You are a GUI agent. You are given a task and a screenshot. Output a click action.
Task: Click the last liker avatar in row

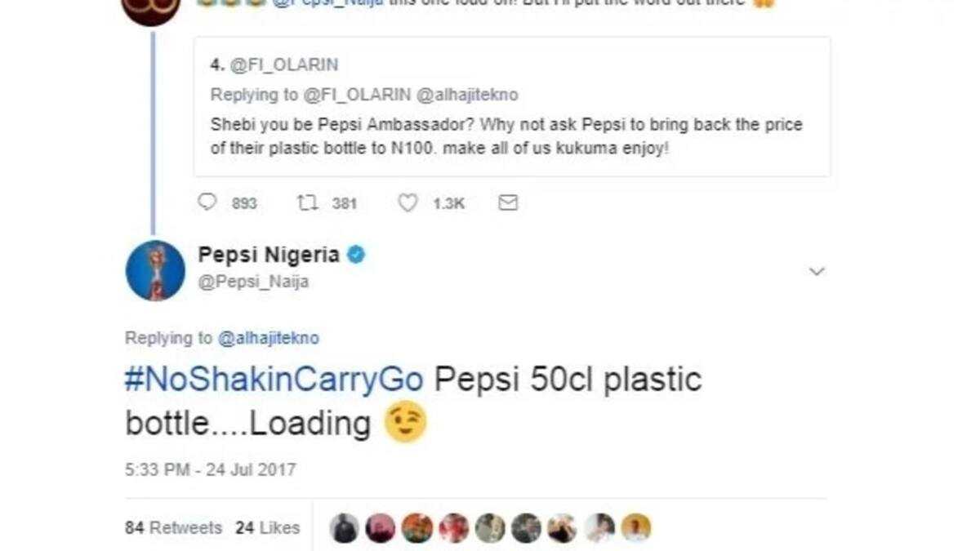point(635,528)
